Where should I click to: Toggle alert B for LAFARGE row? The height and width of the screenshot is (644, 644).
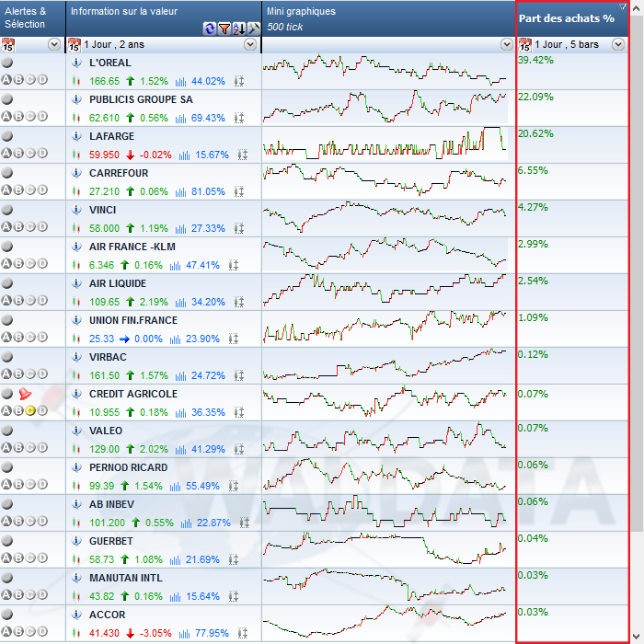click(18, 154)
